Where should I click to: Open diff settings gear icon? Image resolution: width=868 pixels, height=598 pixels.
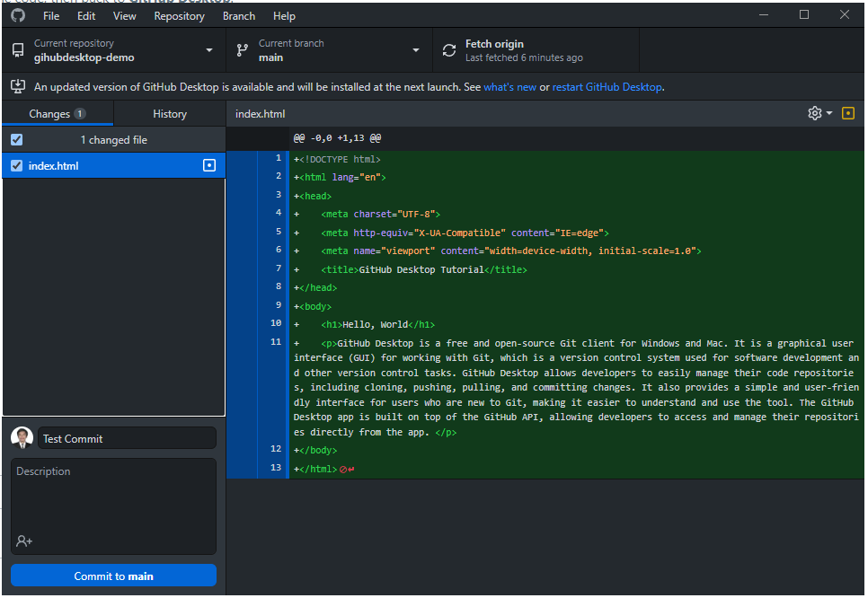(814, 113)
